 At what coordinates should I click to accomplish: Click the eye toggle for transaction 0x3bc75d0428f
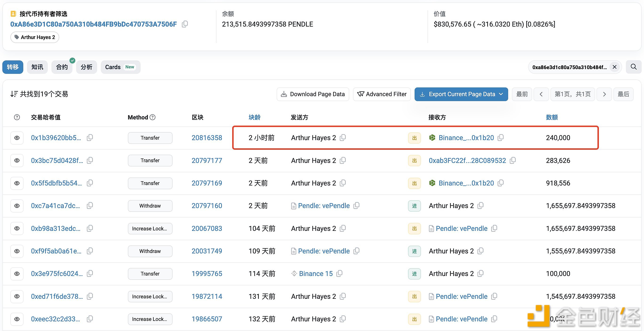click(x=17, y=160)
